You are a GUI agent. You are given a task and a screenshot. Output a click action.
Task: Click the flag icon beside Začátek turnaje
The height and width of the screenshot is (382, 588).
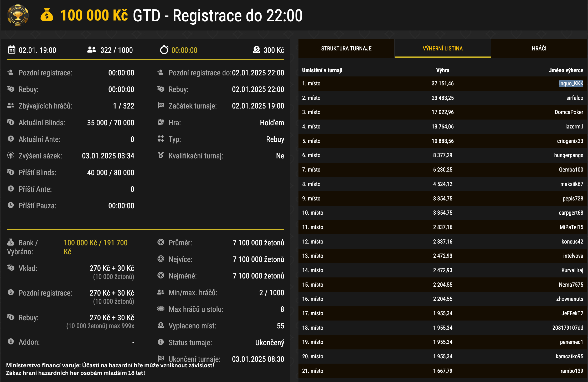(x=161, y=106)
